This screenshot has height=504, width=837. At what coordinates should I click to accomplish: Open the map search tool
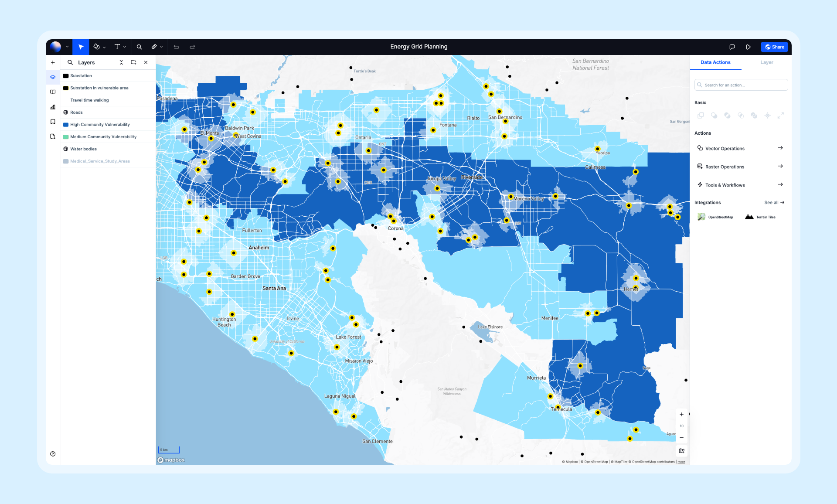139,47
